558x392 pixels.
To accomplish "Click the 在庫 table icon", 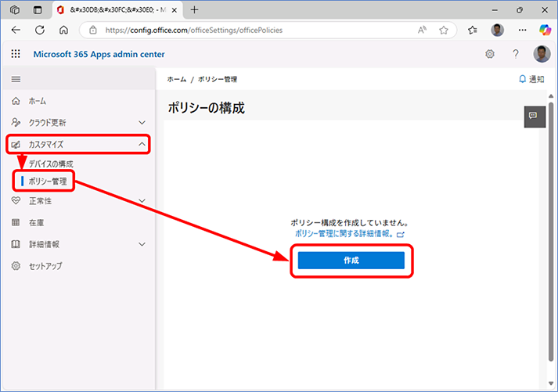I will coord(16,223).
